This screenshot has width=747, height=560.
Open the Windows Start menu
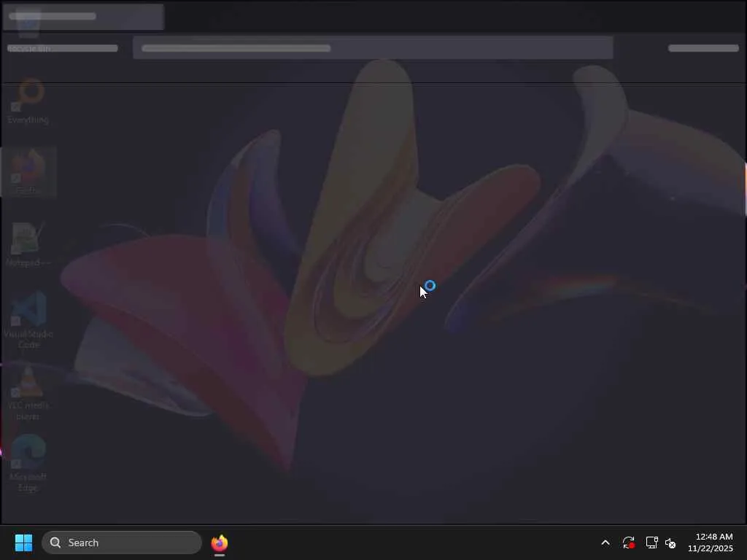[x=23, y=542]
